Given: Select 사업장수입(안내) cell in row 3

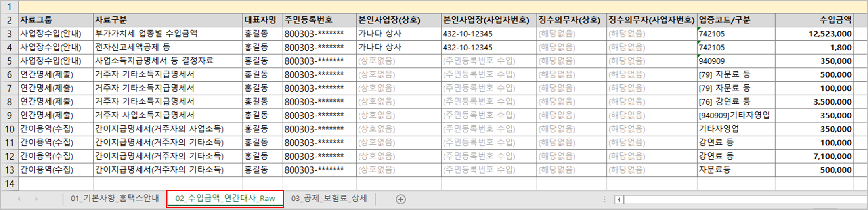Looking at the screenshot, I should pos(56,34).
